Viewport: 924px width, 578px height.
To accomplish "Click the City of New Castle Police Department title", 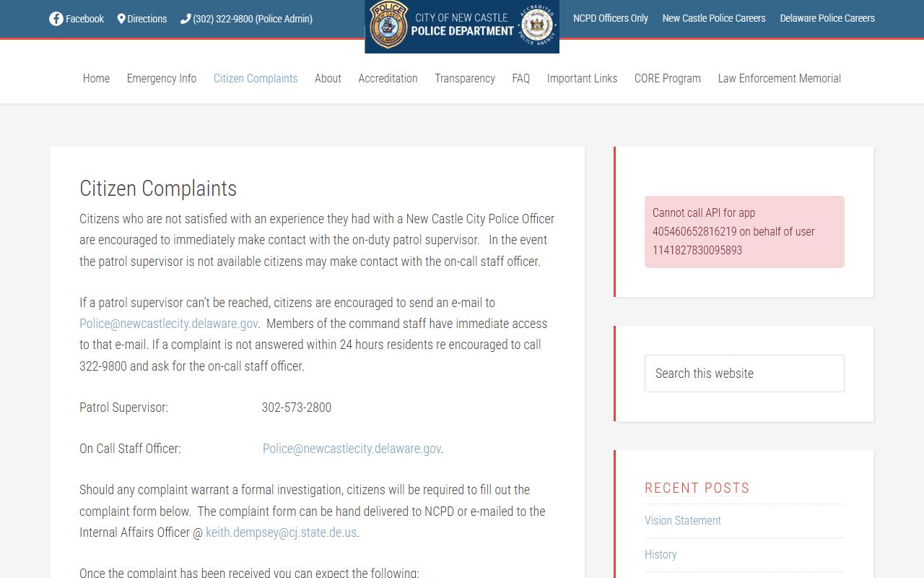I will click(x=462, y=24).
